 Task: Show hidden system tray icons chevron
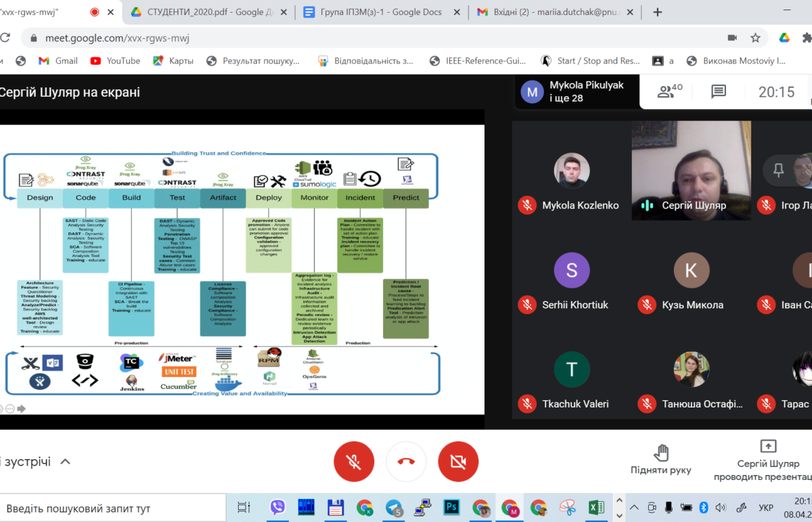click(x=634, y=507)
